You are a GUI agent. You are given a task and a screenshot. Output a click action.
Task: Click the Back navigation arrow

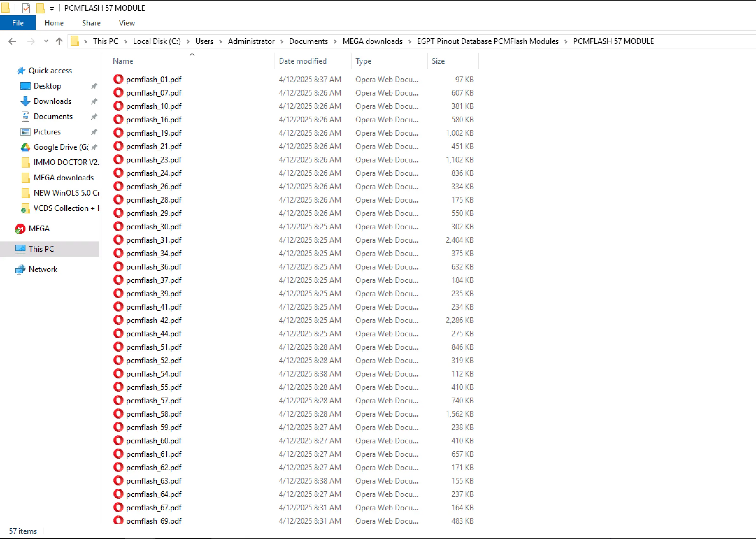(12, 41)
